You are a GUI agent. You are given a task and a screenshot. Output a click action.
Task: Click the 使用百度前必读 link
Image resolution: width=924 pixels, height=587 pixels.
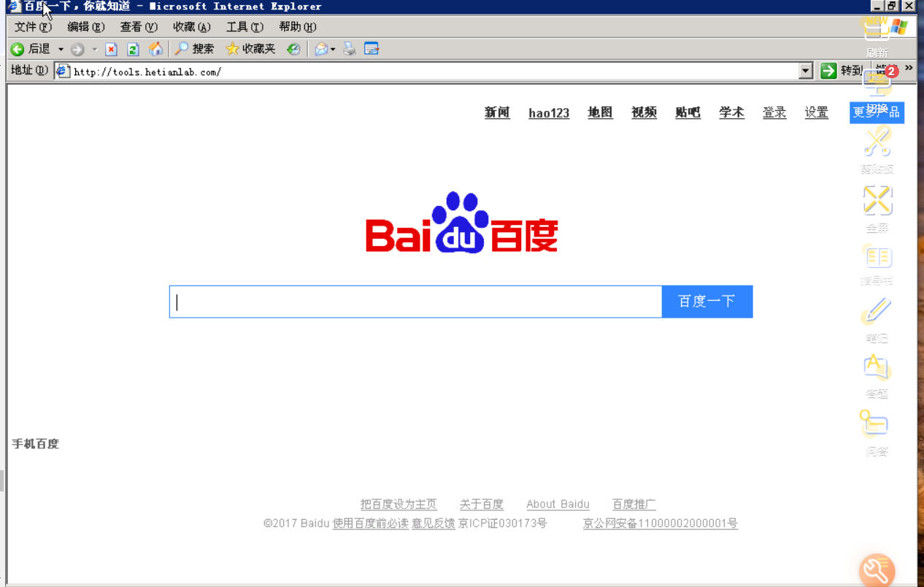[371, 523]
